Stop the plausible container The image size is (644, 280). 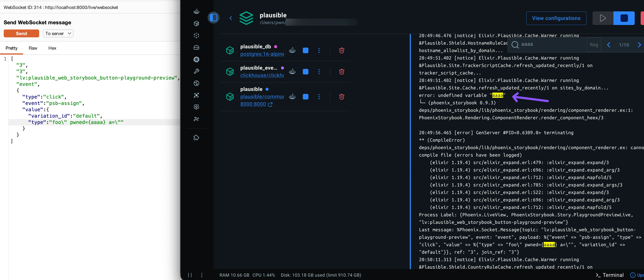click(x=305, y=97)
